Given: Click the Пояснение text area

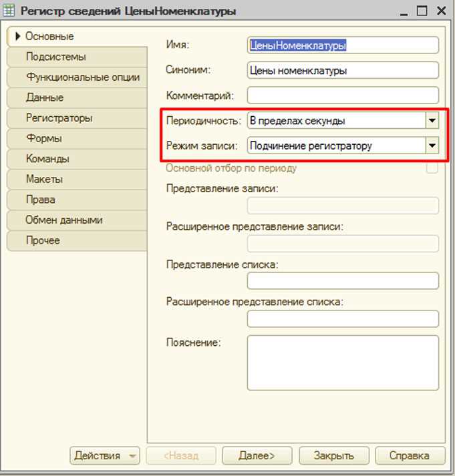Looking at the screenshot, I should pos(343,363).
